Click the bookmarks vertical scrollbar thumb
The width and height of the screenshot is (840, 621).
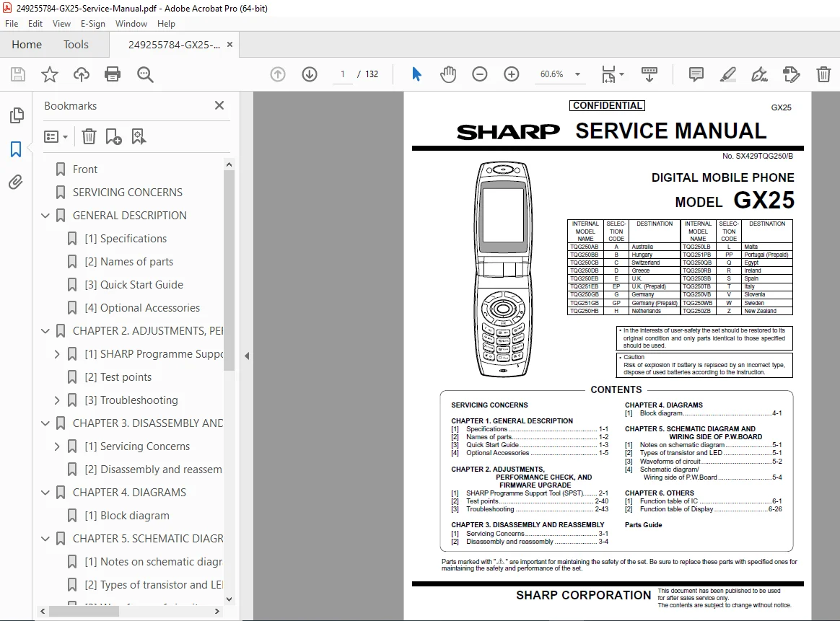click(229, 271)
